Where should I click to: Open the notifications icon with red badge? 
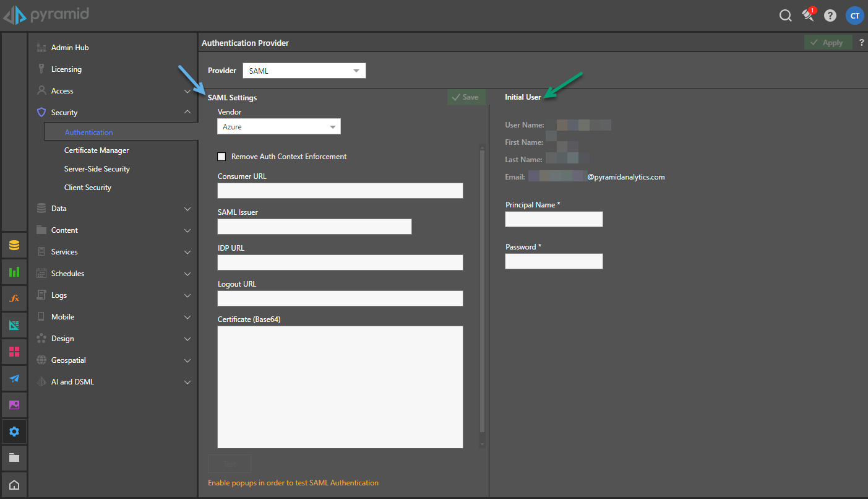click(x=808, y=15)
